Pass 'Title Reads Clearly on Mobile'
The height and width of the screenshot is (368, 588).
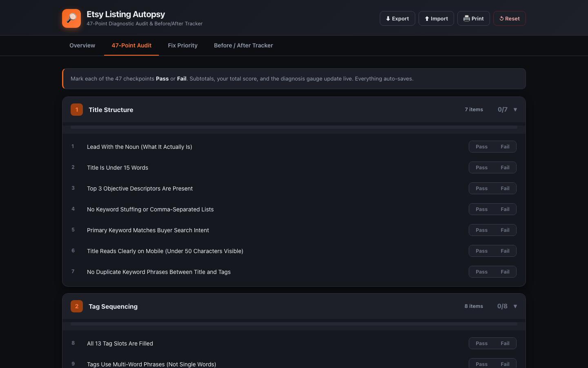pos(481,251)
